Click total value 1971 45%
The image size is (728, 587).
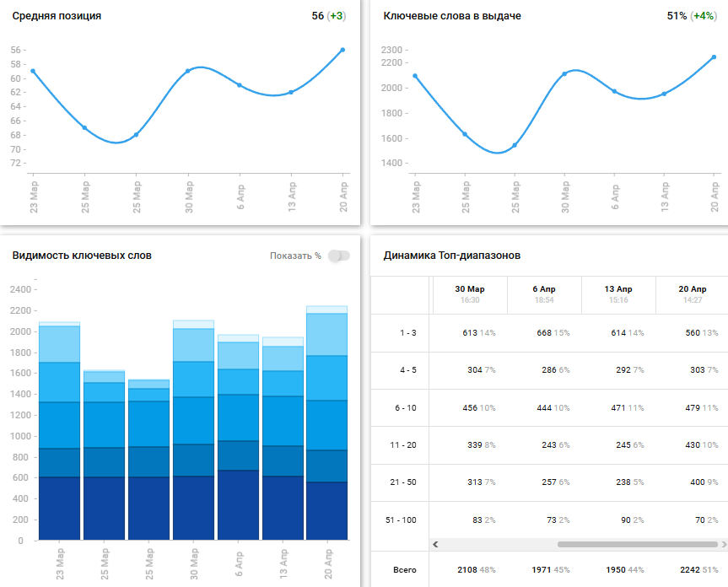551,570
